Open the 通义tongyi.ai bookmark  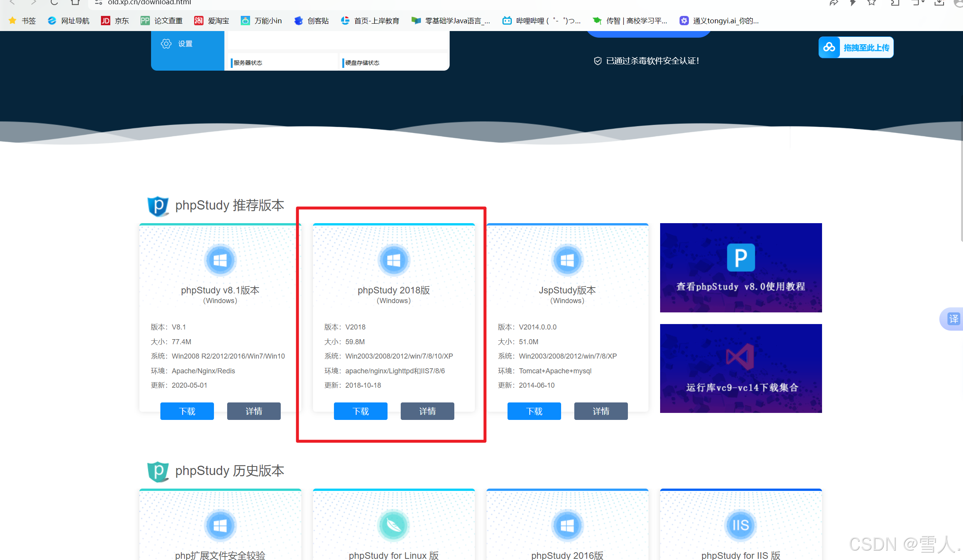719,21
